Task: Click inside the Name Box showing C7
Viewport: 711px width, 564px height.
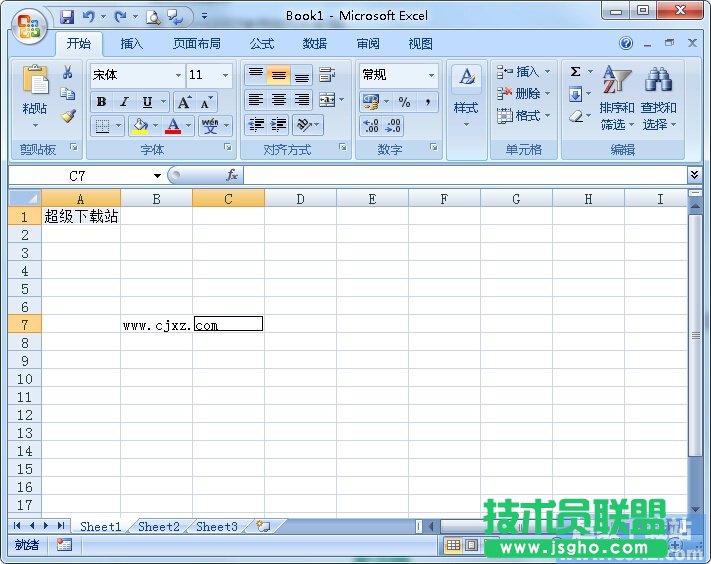Action: [78, 176]
